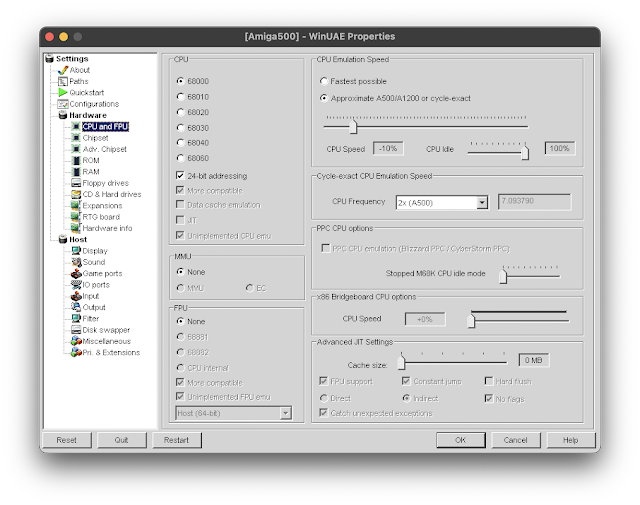Click the Chipset chip icon
This screenshot has height=505, width=640.
[x=76, y=138]
